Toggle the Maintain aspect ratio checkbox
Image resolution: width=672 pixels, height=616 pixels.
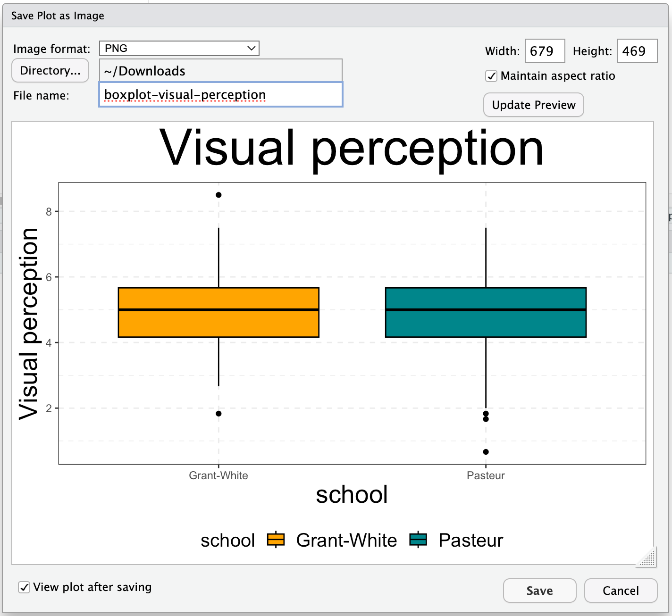[x=491, y=76]
